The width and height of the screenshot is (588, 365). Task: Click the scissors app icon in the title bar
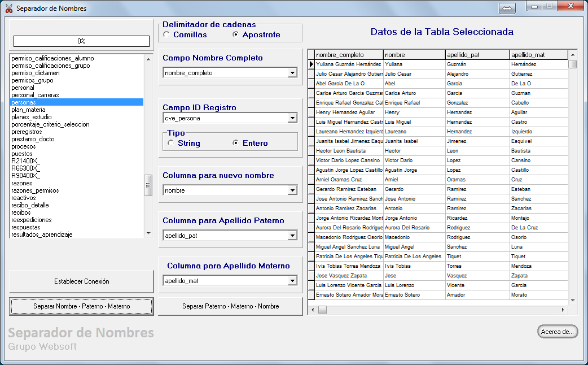coord(9,8)
